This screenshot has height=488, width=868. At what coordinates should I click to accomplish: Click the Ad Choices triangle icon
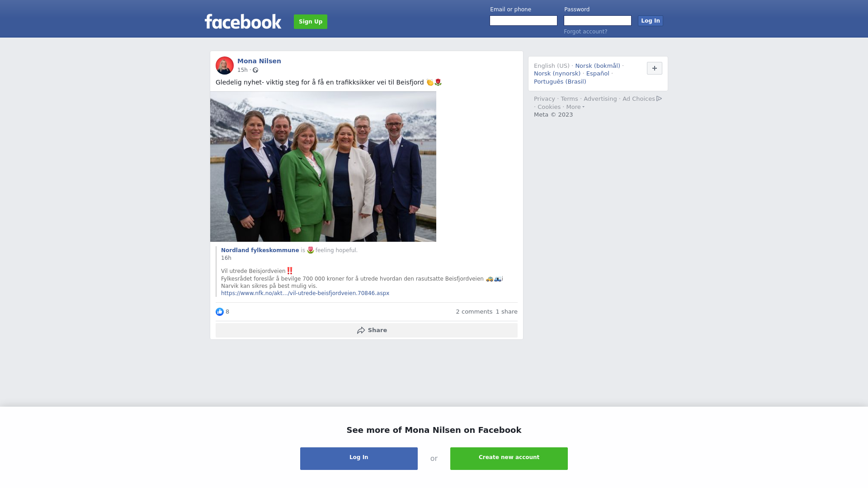tap(659, 99)
